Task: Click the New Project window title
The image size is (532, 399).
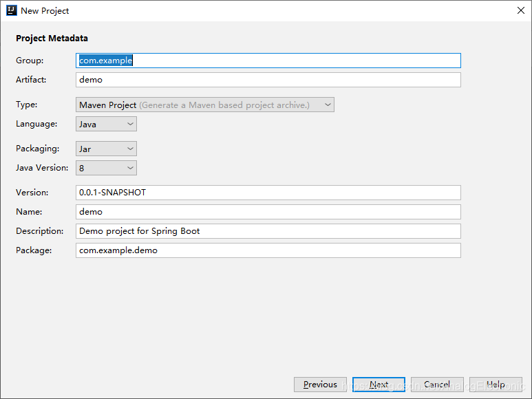Action: click(x=45, y=11)
